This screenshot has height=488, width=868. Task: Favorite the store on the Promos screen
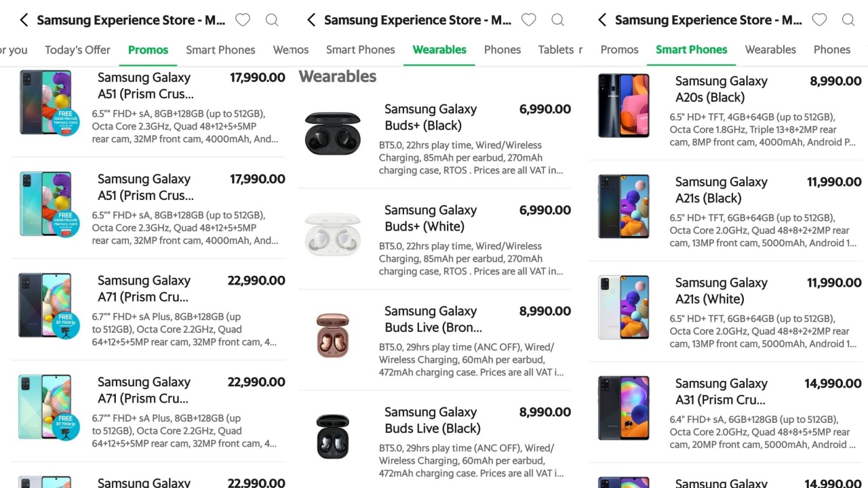[x=243, y=20]
